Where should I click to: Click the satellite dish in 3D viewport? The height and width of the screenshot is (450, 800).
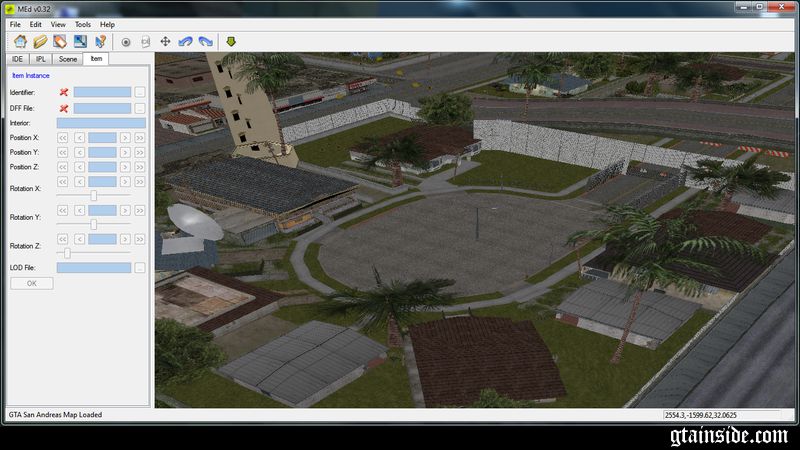(194, 222)
